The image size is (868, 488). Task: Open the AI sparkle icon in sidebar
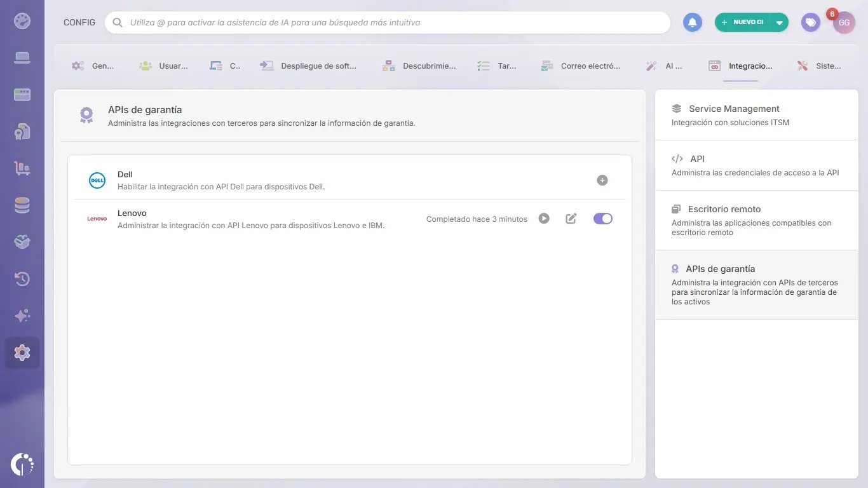(22, 316)
